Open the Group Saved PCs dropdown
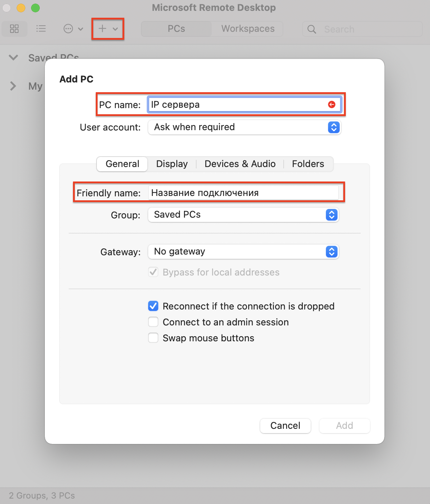The height and width of the screenshot is (504, 430). [244, 215]
